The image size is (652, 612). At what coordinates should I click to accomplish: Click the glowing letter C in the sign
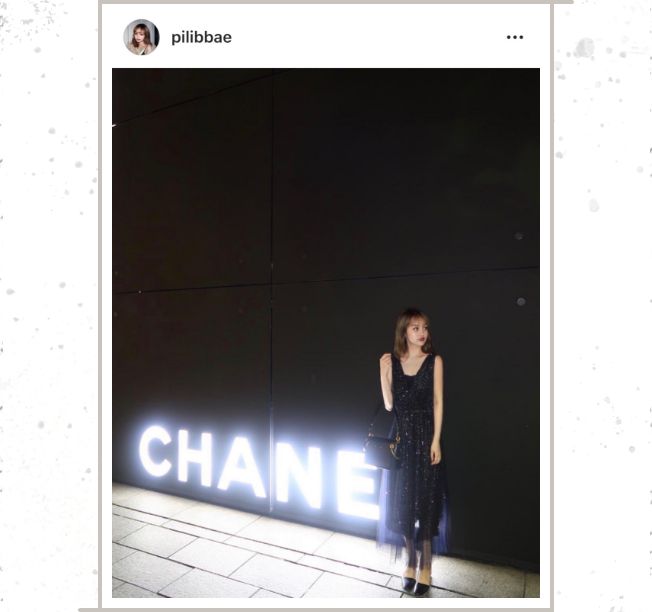pyautogui.click(x=155, y=451)
